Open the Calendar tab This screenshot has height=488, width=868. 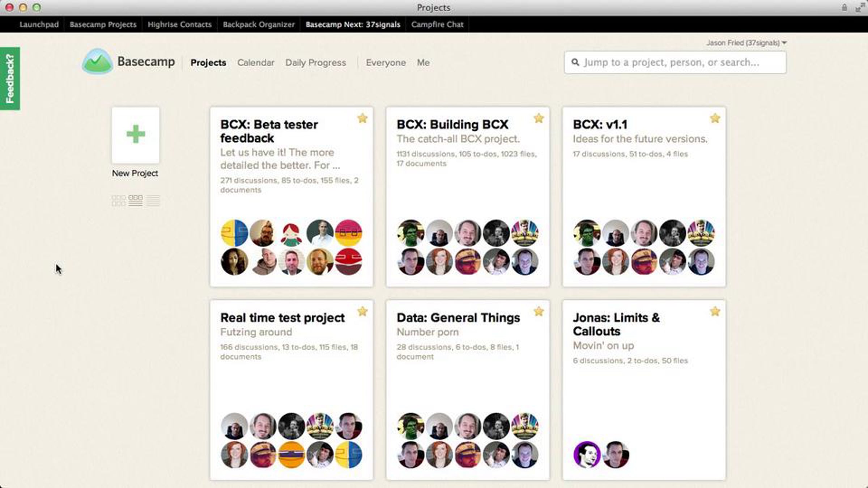point(256,63)
